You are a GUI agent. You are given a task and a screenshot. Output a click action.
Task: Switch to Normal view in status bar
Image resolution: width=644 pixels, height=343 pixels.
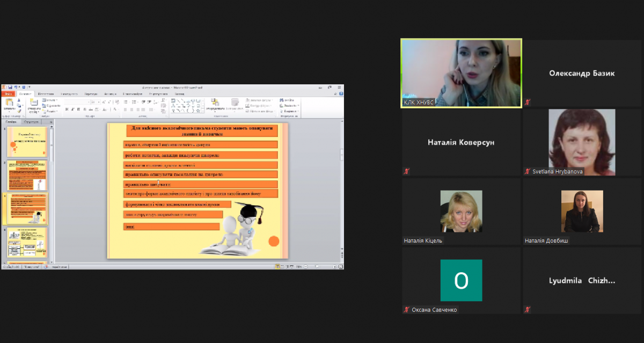(x=277, y=266)
